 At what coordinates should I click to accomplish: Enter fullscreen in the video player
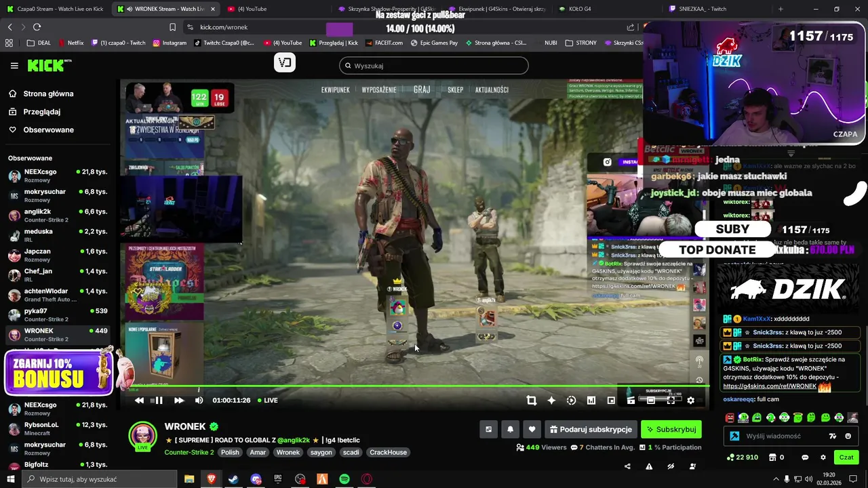tap(671, 401)
